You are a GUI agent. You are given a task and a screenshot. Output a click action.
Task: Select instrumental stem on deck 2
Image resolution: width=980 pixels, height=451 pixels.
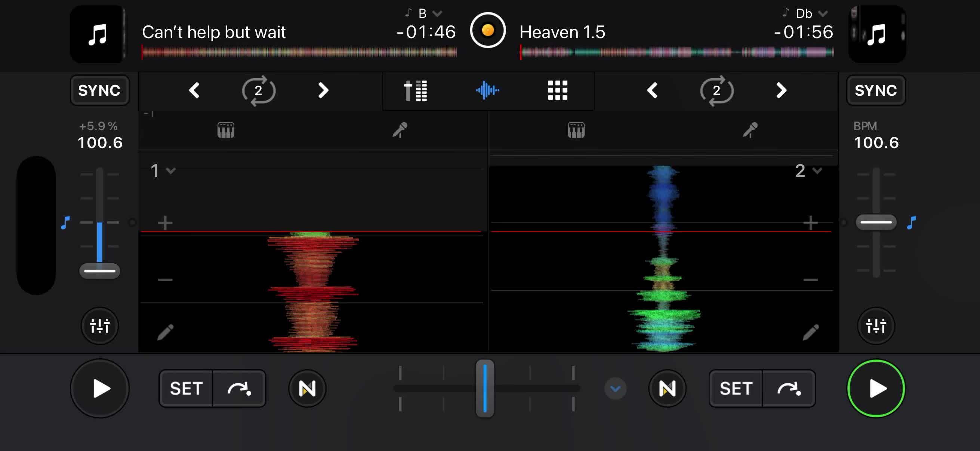click(x=576, y=130)
